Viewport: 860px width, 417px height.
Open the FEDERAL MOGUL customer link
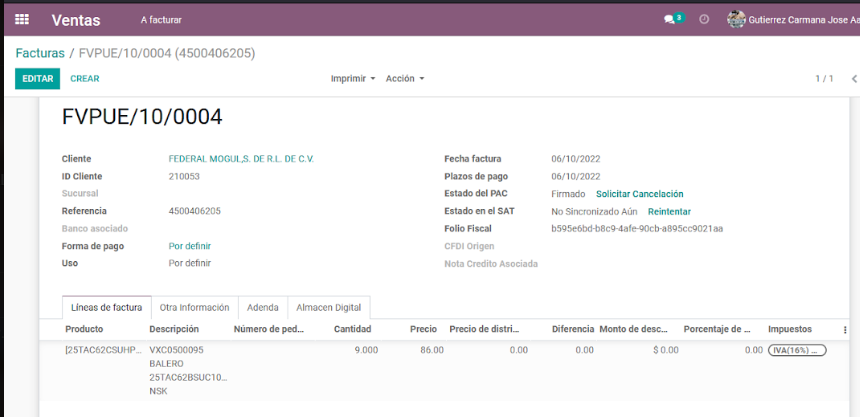pyautogui.click(x=240, y=159)
